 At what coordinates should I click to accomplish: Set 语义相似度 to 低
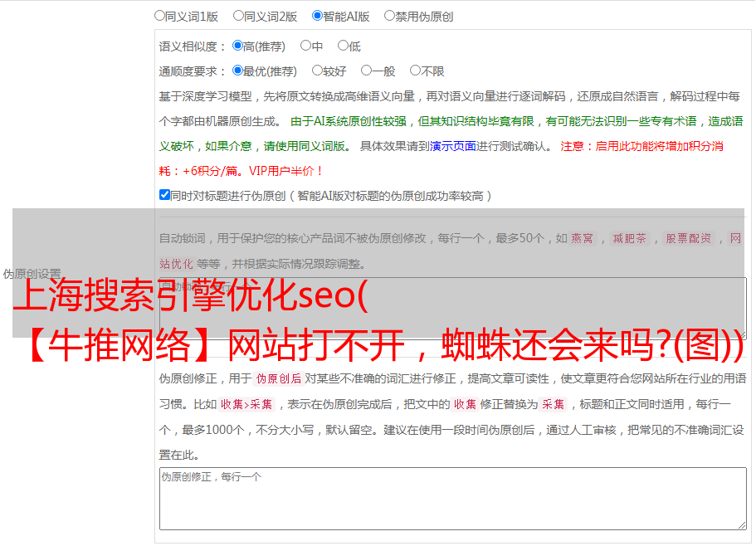tap(343, 46)
